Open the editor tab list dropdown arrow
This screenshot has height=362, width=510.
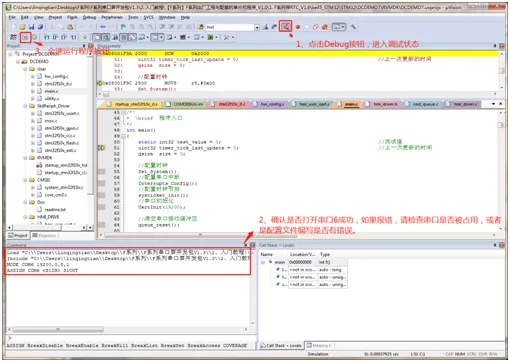(494, 104)
